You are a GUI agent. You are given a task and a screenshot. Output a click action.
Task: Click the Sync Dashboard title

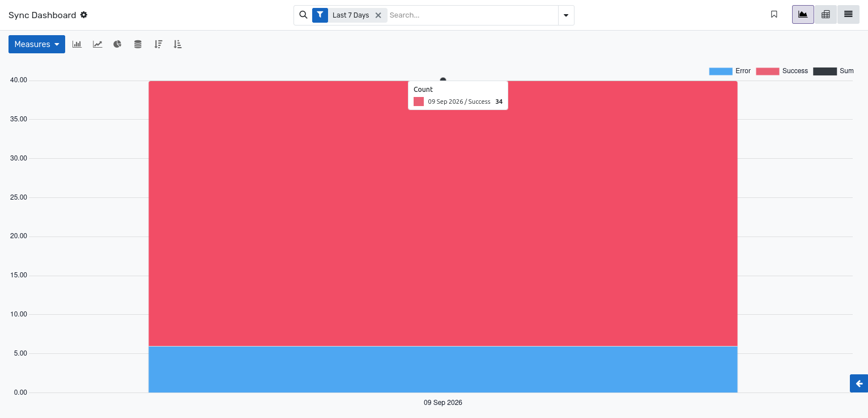42,15
